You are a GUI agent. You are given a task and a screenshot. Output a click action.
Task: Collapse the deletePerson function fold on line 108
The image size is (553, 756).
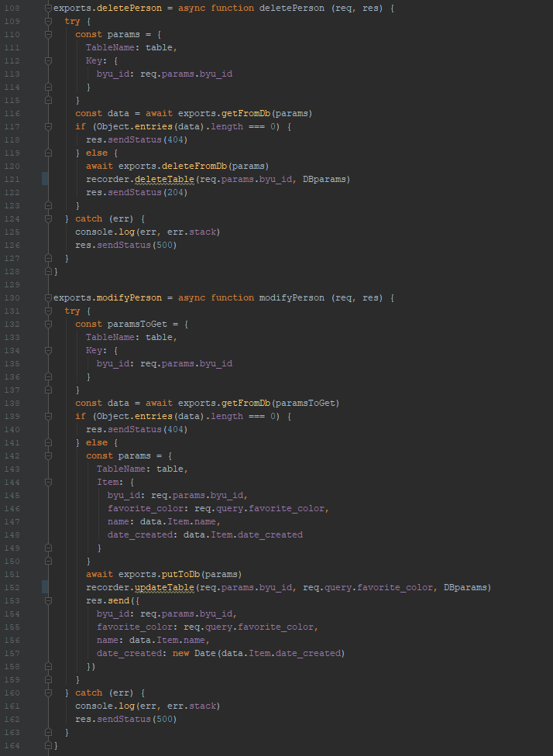48,9
